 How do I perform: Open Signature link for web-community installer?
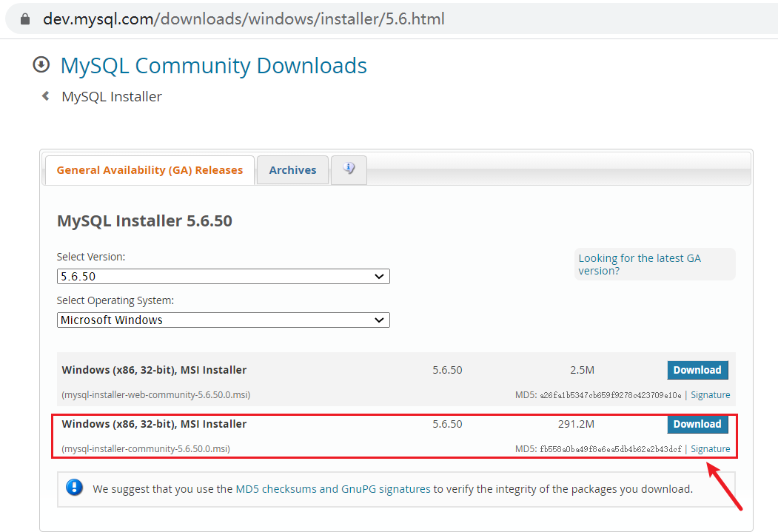[x=711, y=394]
